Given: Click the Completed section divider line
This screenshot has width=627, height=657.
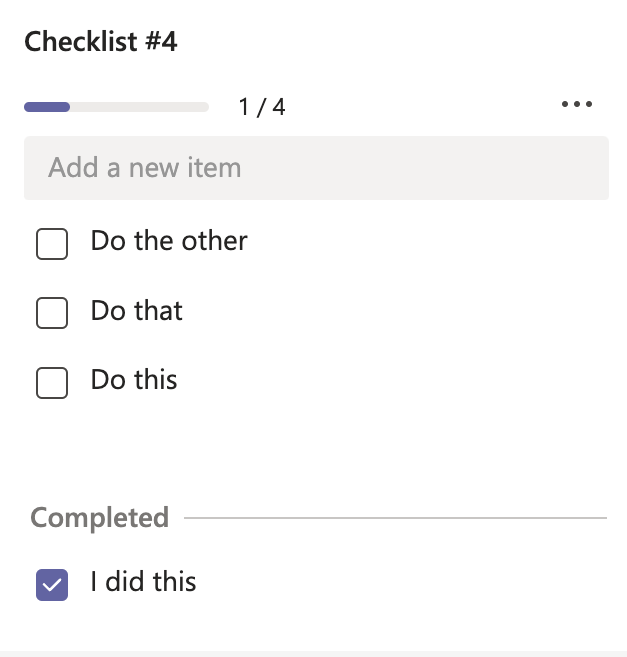Looking at the screenshot, I should (x=395, y=518).
